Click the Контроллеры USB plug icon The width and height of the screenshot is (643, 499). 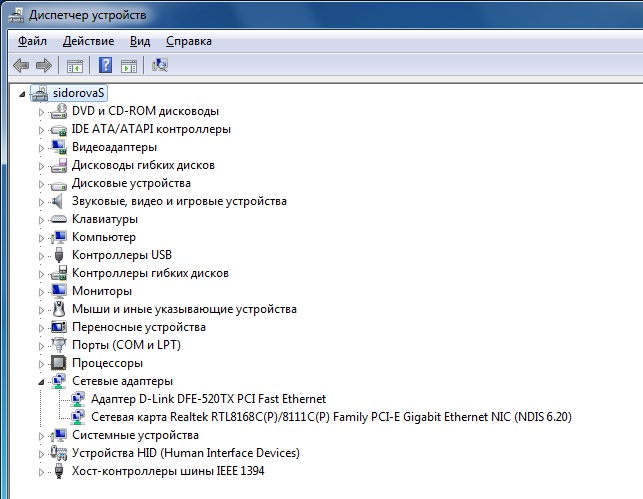[x=59, y=255]
